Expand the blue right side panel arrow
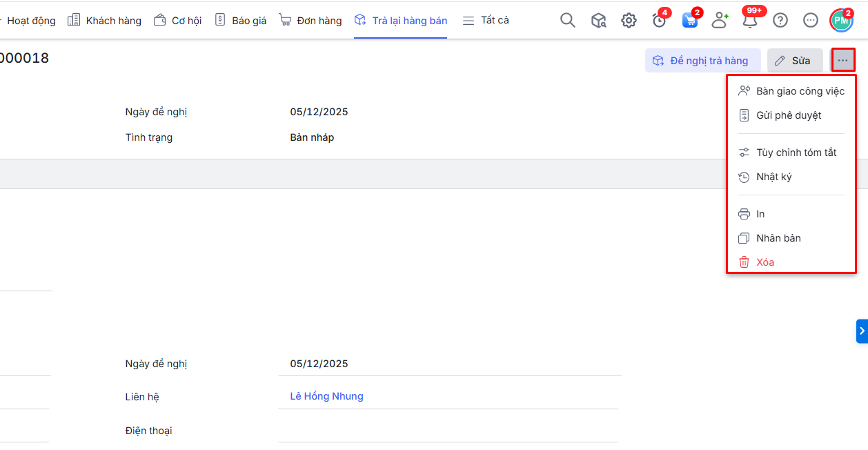 coord(862,331)
